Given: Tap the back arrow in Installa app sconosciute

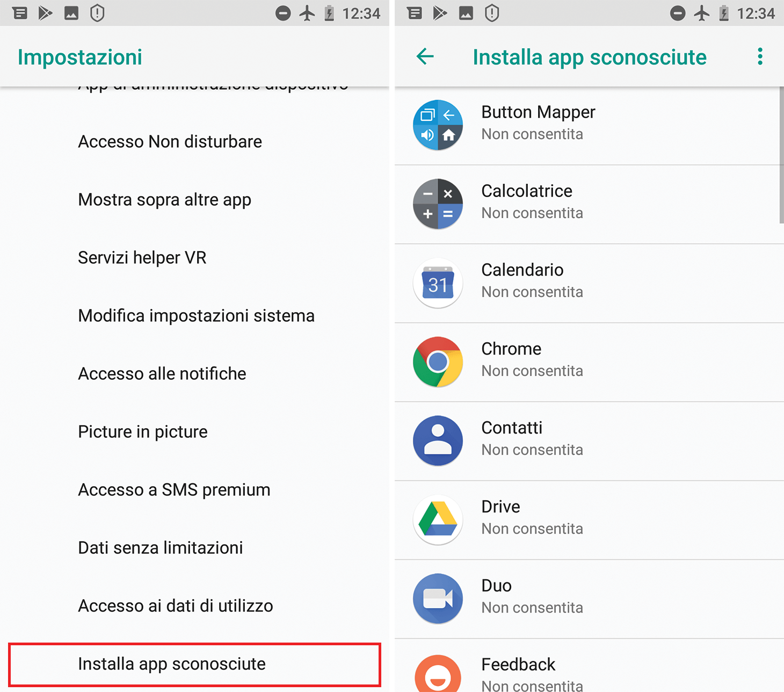Looking at the screenshot, I should (x=425, y=56).
